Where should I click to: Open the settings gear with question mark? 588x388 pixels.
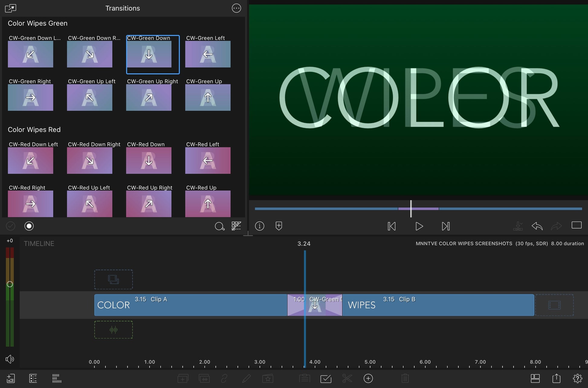tap(577, 378)
